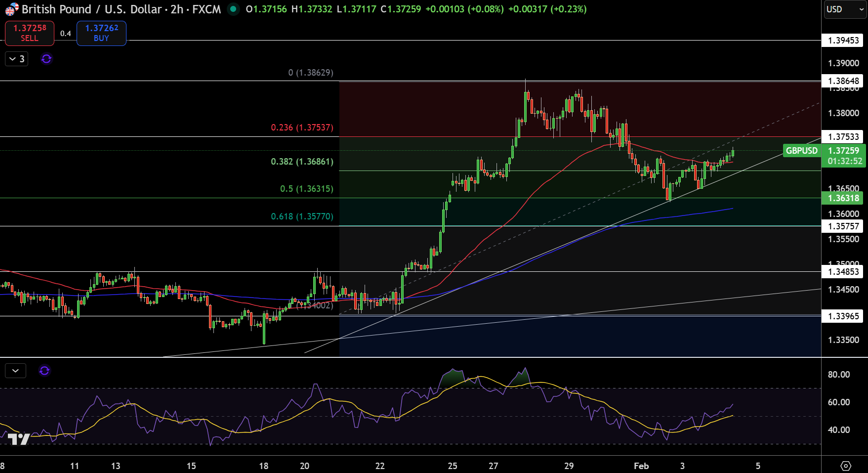Click the 18 date on time axis

tap(264, 466)
